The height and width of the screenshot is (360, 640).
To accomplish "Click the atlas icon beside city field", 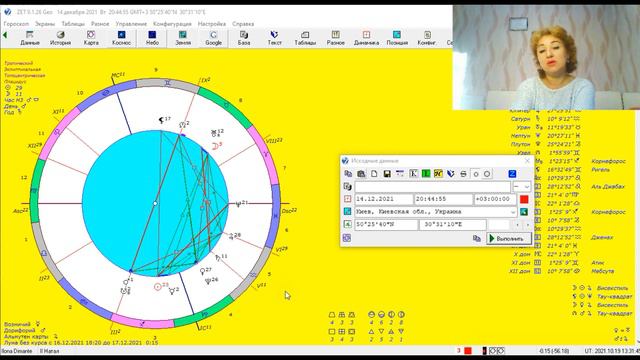I will coord(347,211).
